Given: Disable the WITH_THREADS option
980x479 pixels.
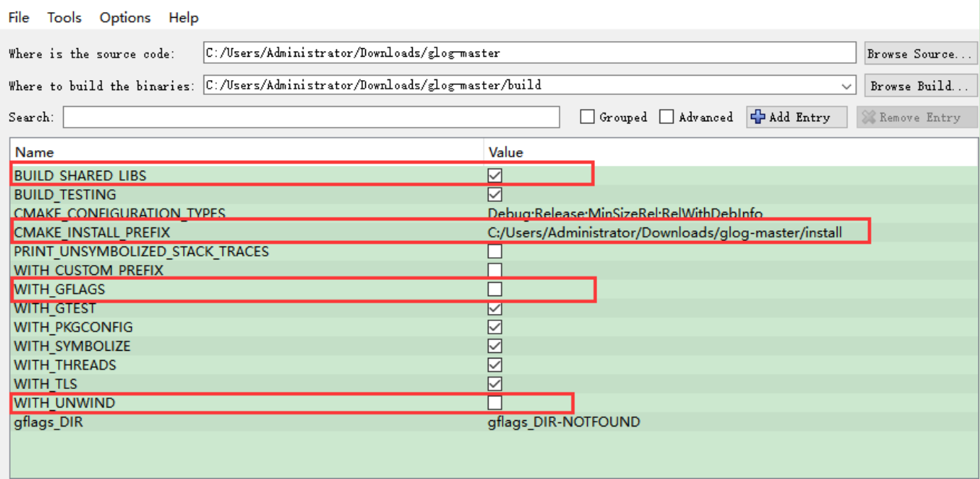Looking at the screenshot, I should point(494,364).
